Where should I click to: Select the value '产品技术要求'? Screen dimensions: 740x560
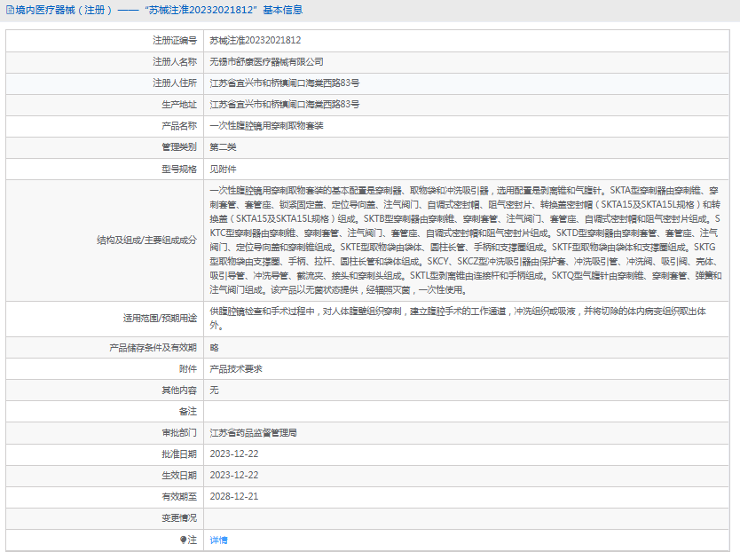pos(236,369)
